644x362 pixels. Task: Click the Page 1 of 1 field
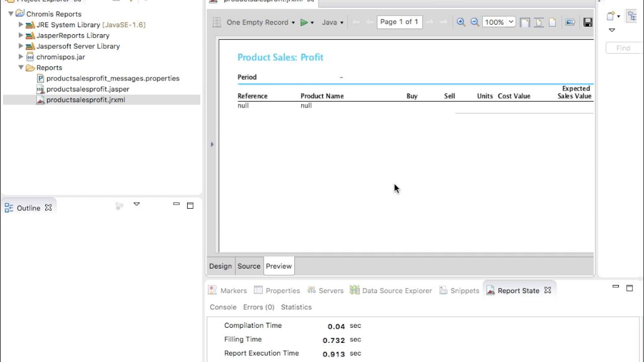(399, 22)
